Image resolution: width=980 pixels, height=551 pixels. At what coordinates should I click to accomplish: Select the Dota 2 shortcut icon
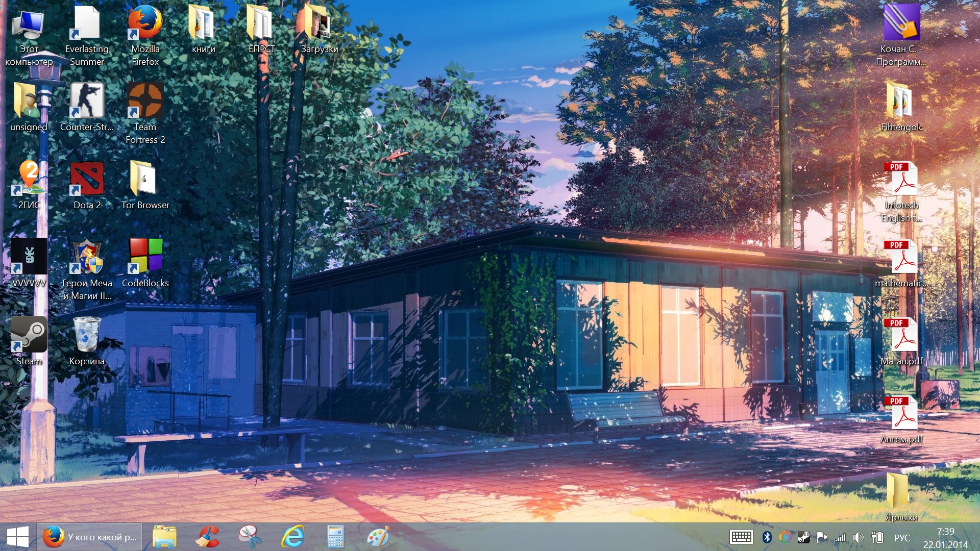[x=87, y=179]
